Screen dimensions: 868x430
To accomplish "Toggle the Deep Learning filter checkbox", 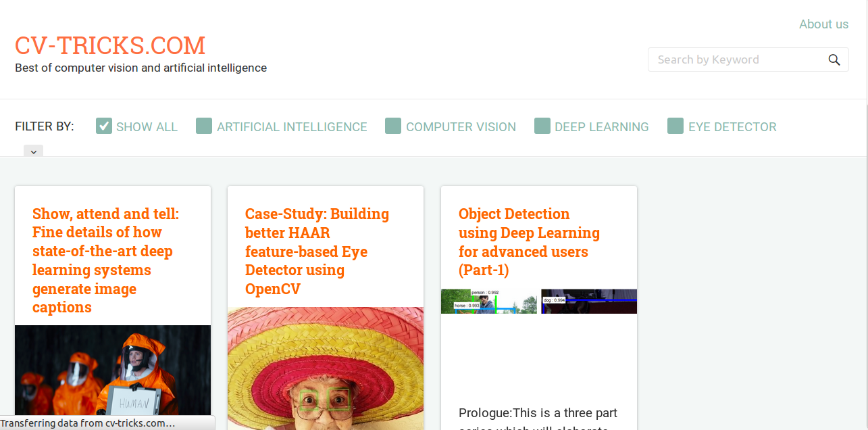I will click(x=542, y=126).
